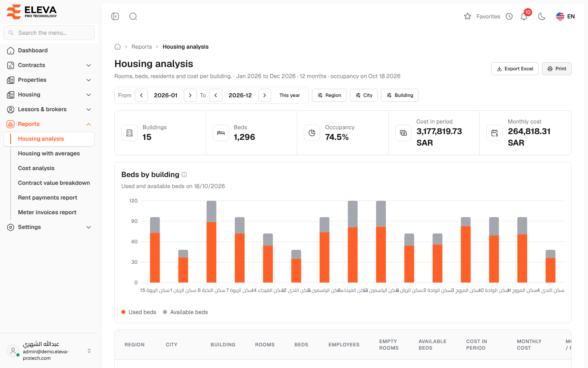Collapse the sidebar panel icon
The image size is (588, 368).
pos(115,16)
